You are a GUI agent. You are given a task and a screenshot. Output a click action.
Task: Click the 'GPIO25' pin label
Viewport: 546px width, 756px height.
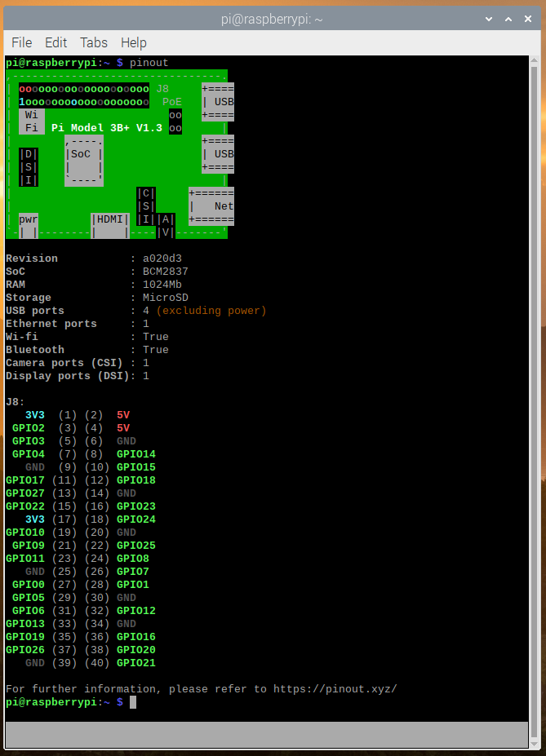click(136, 546)
